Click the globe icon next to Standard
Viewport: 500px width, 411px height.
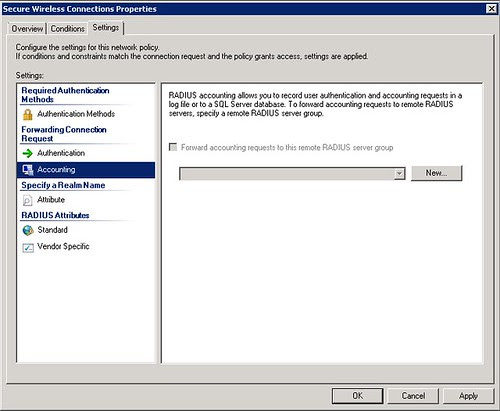pyautogui.click(x=28, y=230)
